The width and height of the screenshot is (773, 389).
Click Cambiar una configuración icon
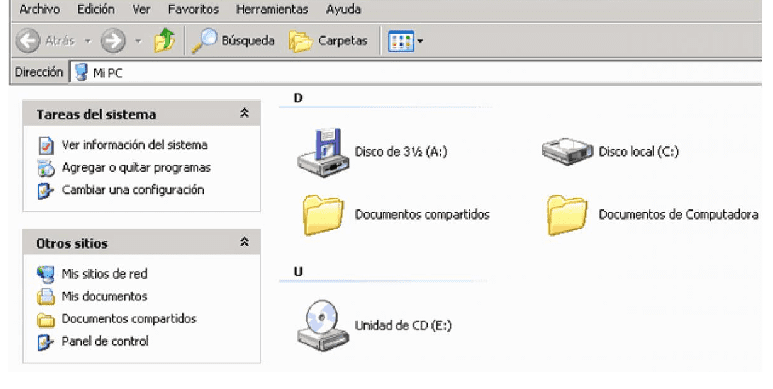pyautogui.click(x=45, y=191)
